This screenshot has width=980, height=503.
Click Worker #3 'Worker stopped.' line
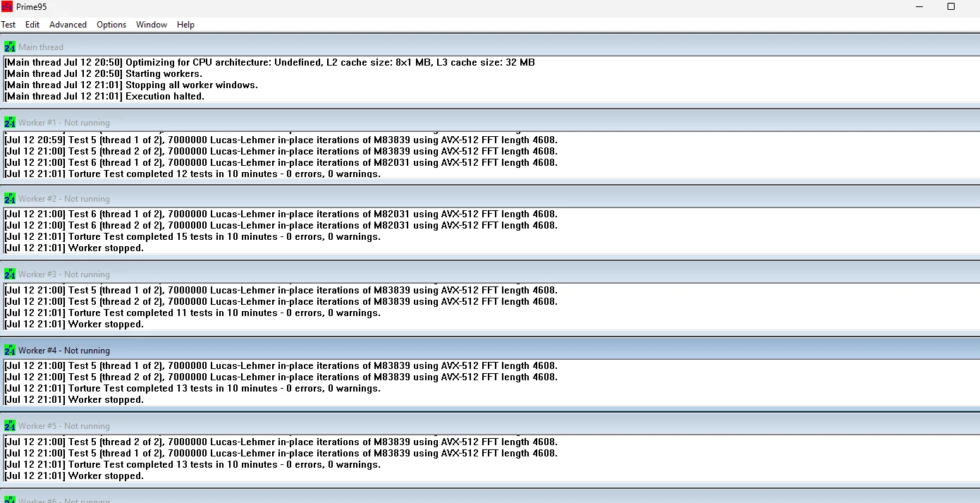pyautogui.click(x=74, y=324)
